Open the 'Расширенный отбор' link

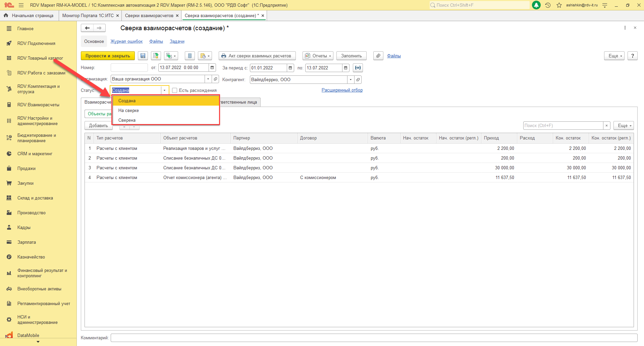[x=342, y=90]
